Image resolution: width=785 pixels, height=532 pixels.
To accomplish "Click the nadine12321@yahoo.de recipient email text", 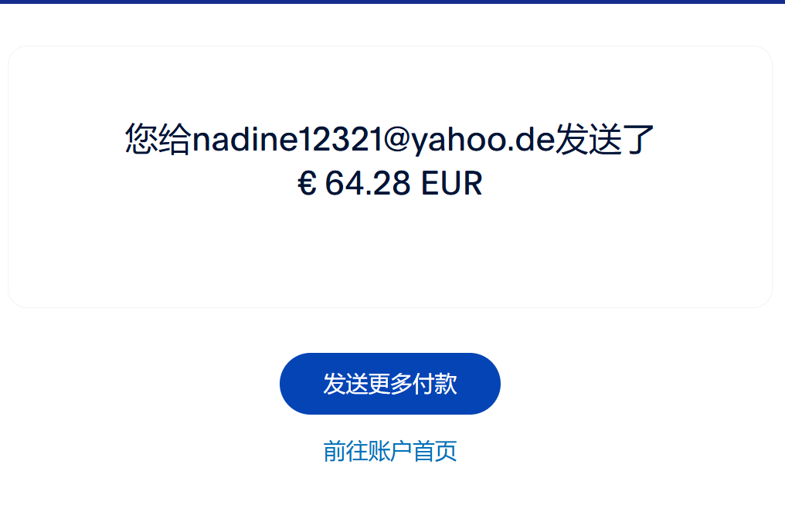I will click(374, 139).
